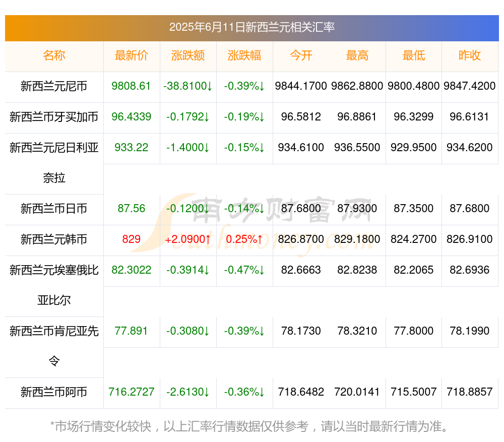Image resolution: width=504 pixels, height=442 pixels.
Task: Click the table title banner for June 11, 2025
Action: tap(251, 27)
